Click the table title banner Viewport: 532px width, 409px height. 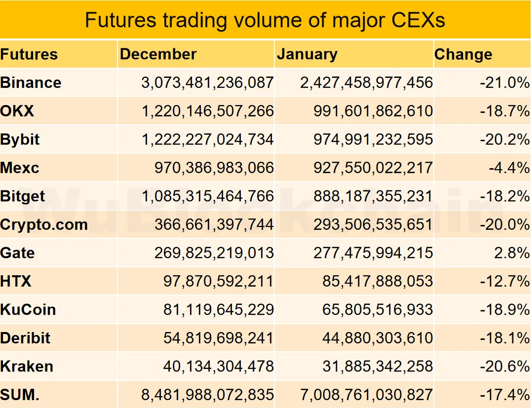(266, 19)
